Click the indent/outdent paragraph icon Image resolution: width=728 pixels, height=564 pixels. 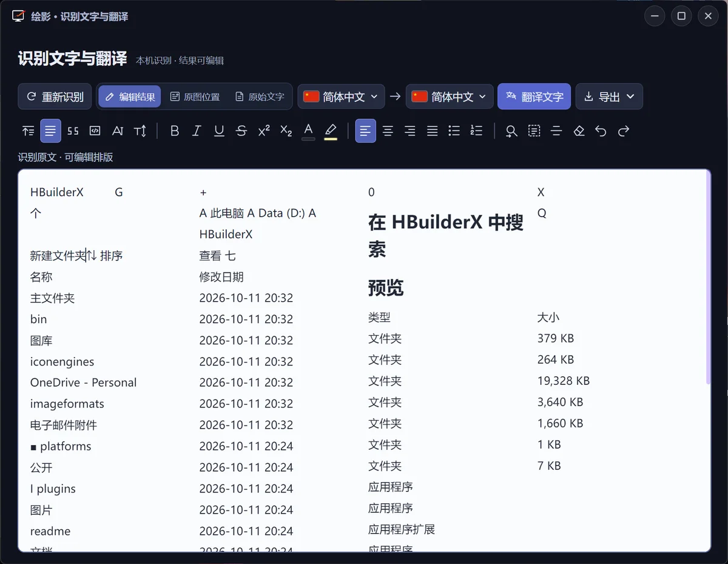click(x=29, y=131)
